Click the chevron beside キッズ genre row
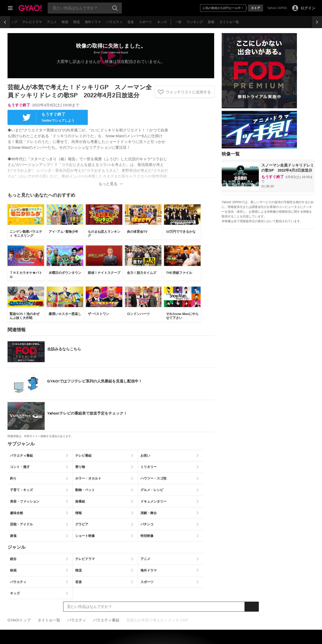This screenshot has height=644, width=322. pos(67,593)
